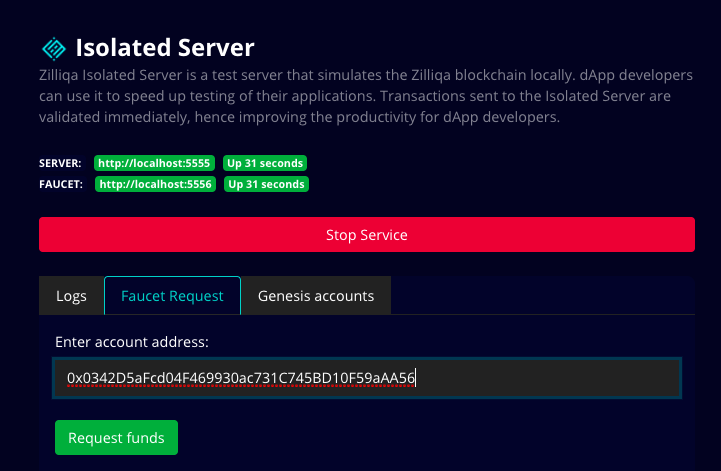Screen dimensions: 721x471
Task: Switch to the Logs tab
Action: [71, 296]
